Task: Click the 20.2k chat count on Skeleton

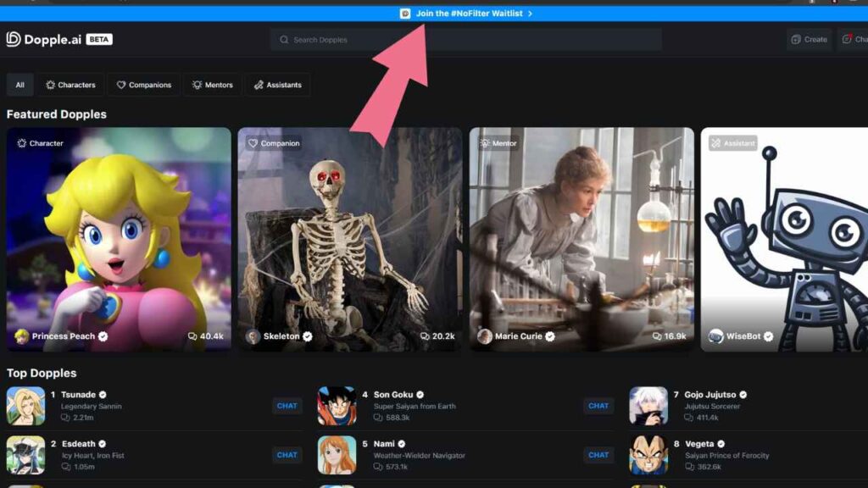Action: 437,336
